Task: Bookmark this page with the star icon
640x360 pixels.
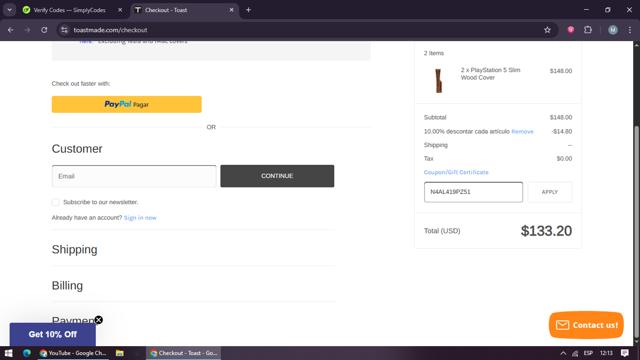Action: pos(547,30)
